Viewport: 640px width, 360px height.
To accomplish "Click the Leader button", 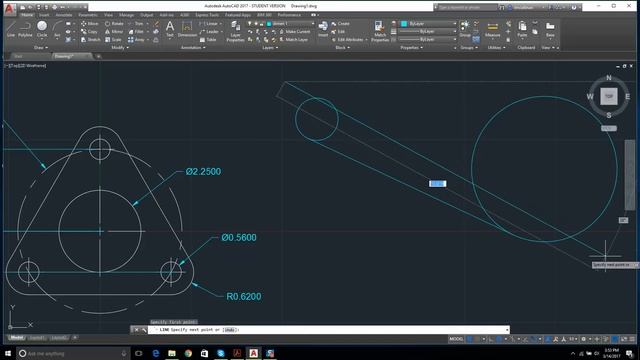I will click(x=210, y=31).
